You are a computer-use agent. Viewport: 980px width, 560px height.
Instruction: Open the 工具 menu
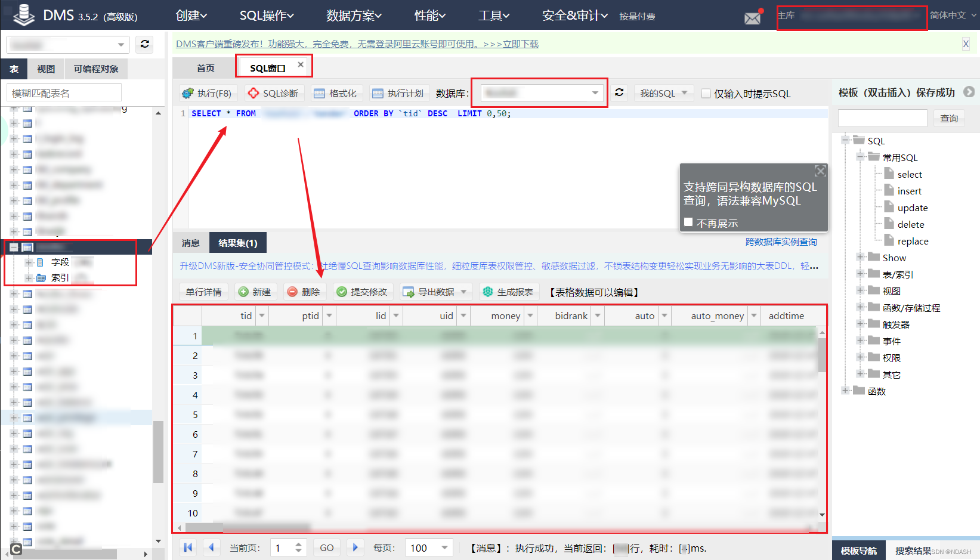tap(494, 16)
